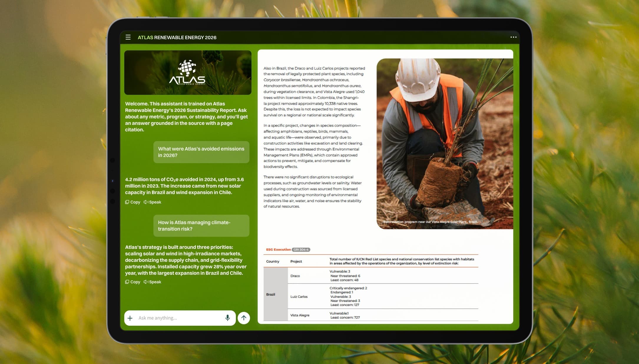
Task: Speak the climate-transition strategy answer
Action: pyautogui.click(x=152, y=282)
